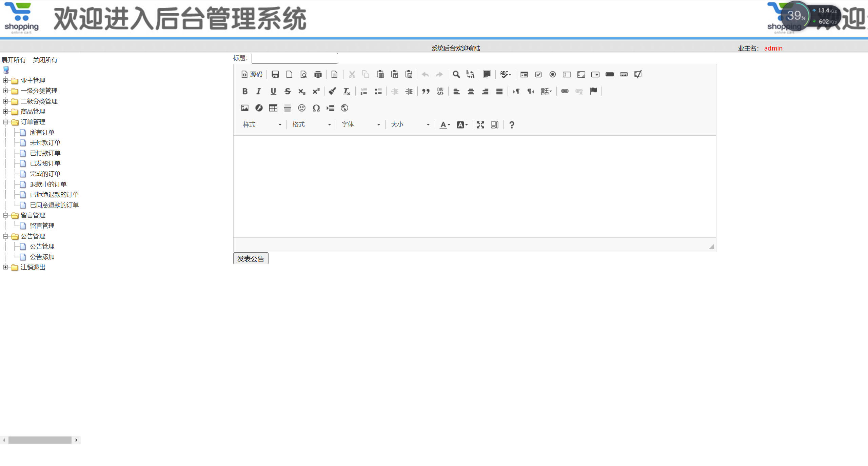Toggle italic formatting in the editor
This screenshot has height=466, width=868.
click(x=258, y=91)
